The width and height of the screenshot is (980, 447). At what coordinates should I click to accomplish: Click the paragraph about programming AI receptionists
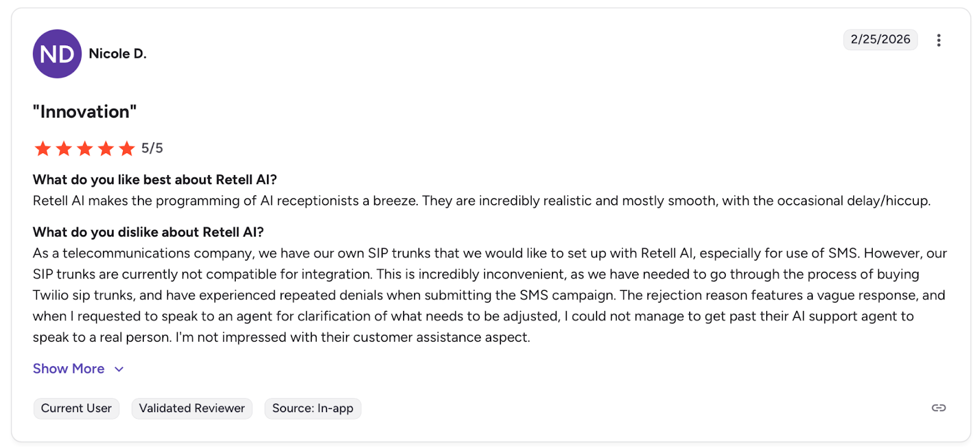(481, 201)
